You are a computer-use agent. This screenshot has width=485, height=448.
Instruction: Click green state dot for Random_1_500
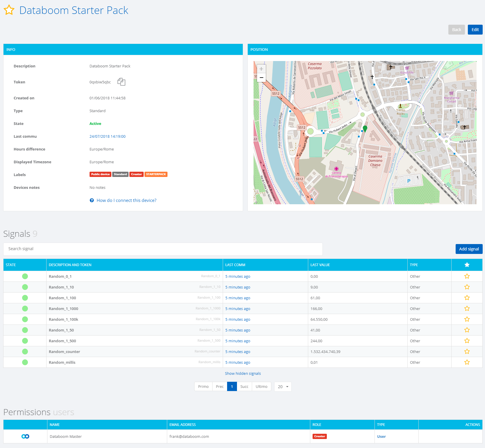pos(25,341)
